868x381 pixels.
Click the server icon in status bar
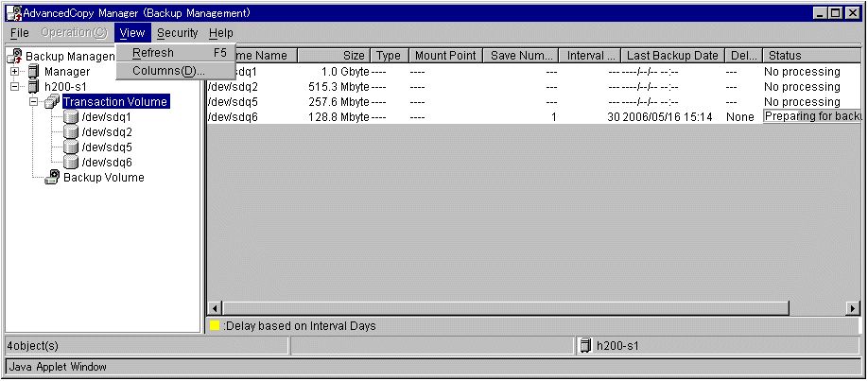point(584,346)
